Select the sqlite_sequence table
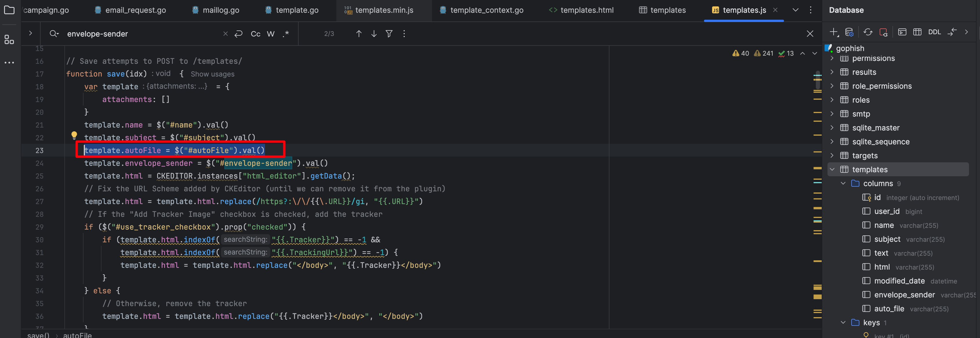 [880, 142]
